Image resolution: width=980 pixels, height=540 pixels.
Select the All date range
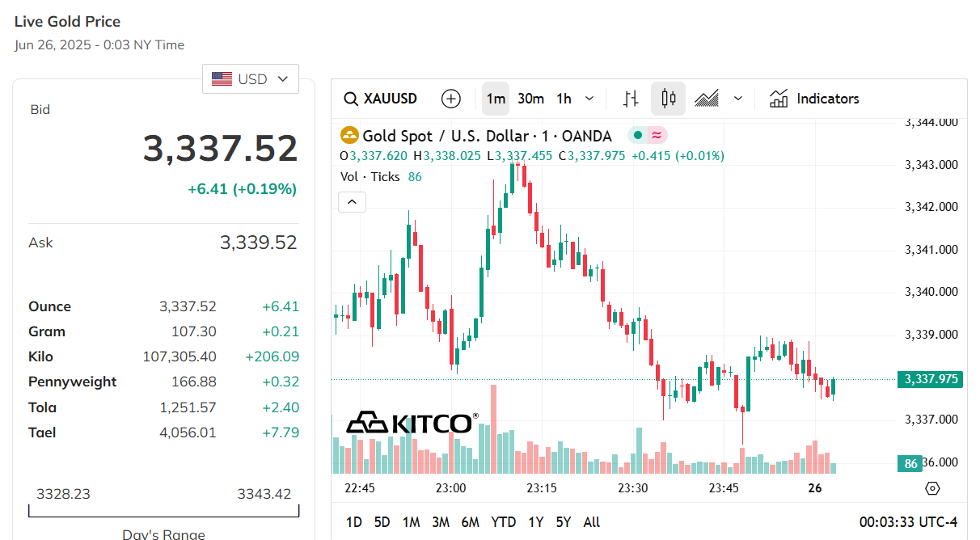(592, 522)
